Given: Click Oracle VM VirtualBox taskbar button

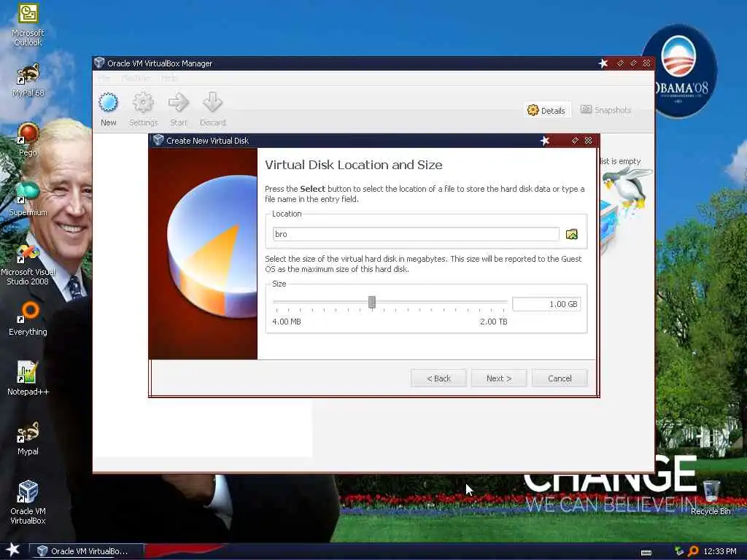Looking at the screenshot, I should [x=87, y=551].
